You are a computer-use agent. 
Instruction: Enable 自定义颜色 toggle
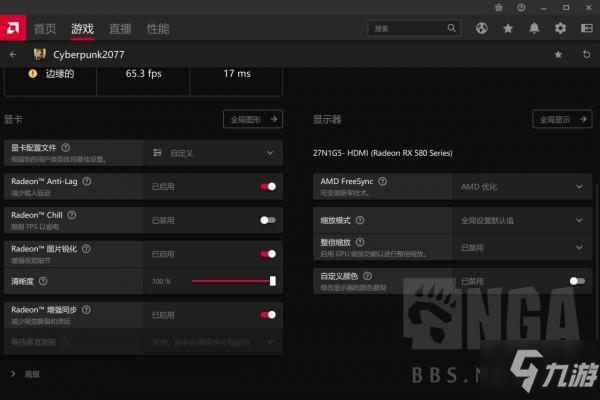pyautogui.click(x=577, y=281)
